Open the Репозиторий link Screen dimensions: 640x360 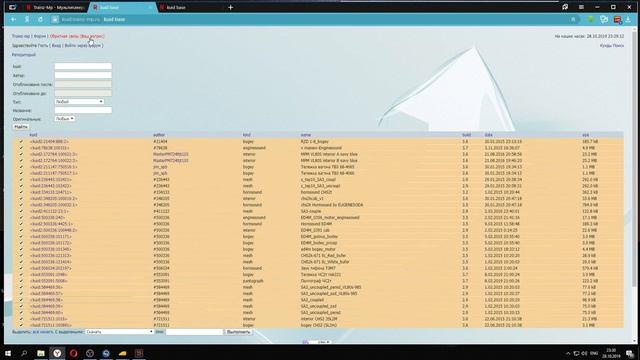pos(24,55)
